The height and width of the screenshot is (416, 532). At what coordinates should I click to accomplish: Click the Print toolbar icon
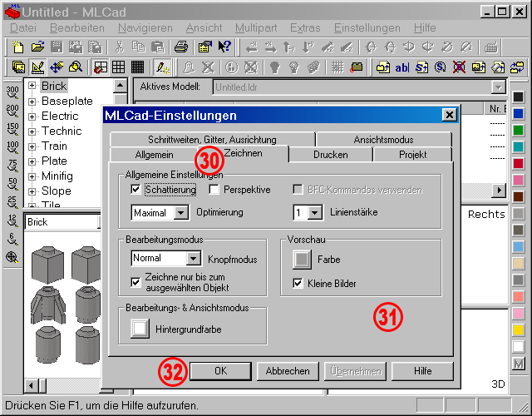[181, 47]
